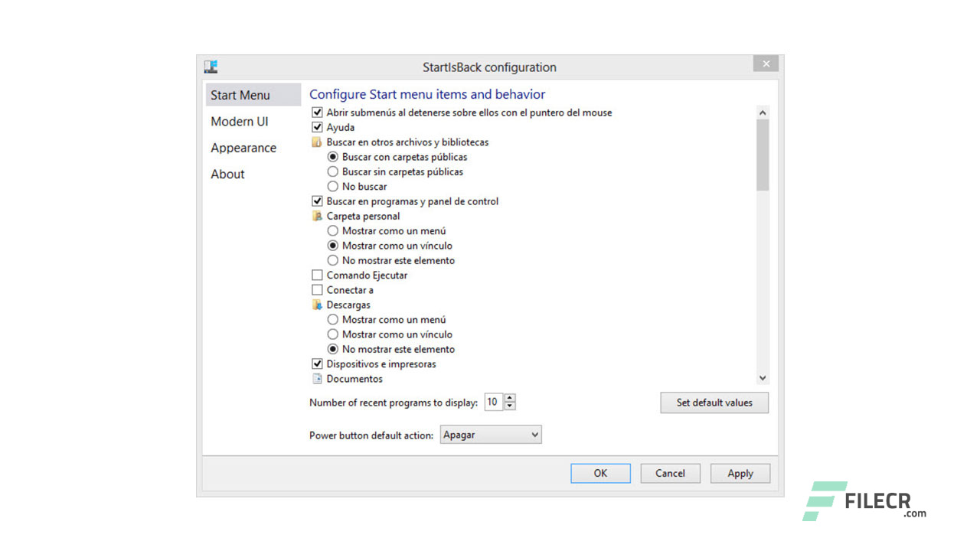Click the folder icon beside Carpeta personal
Viewport: 980px width, 551px height.
(x=317, y=216)
